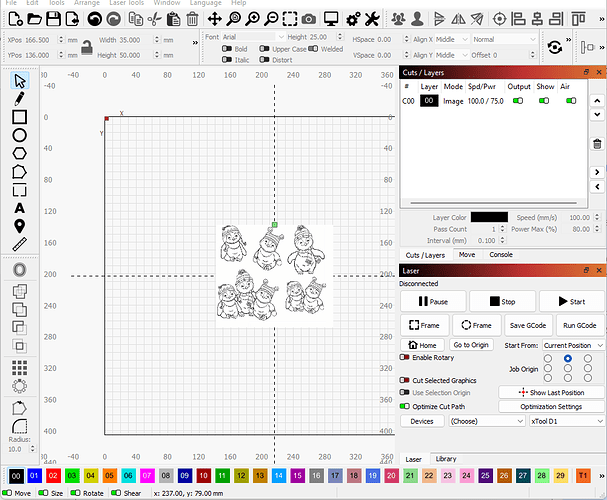Image resolution: width=607 pixels, height=500 pixels.
Task: Open preview window monitor icon
Action: point(331,19)
